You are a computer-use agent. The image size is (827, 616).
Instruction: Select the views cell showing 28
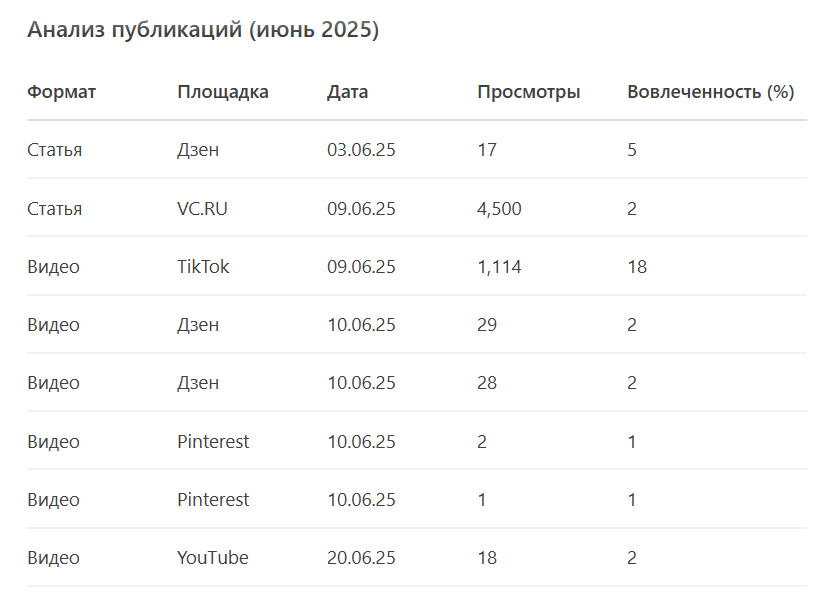487,383
